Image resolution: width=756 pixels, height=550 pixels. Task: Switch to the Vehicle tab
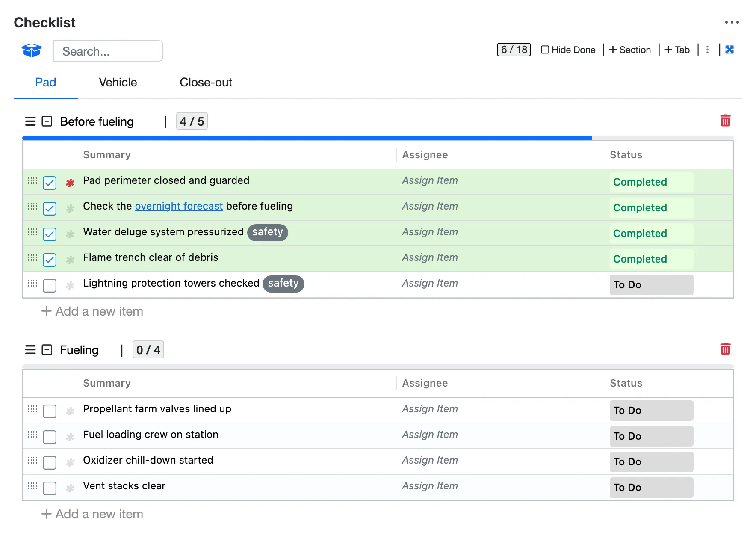[x=118, y=83]
